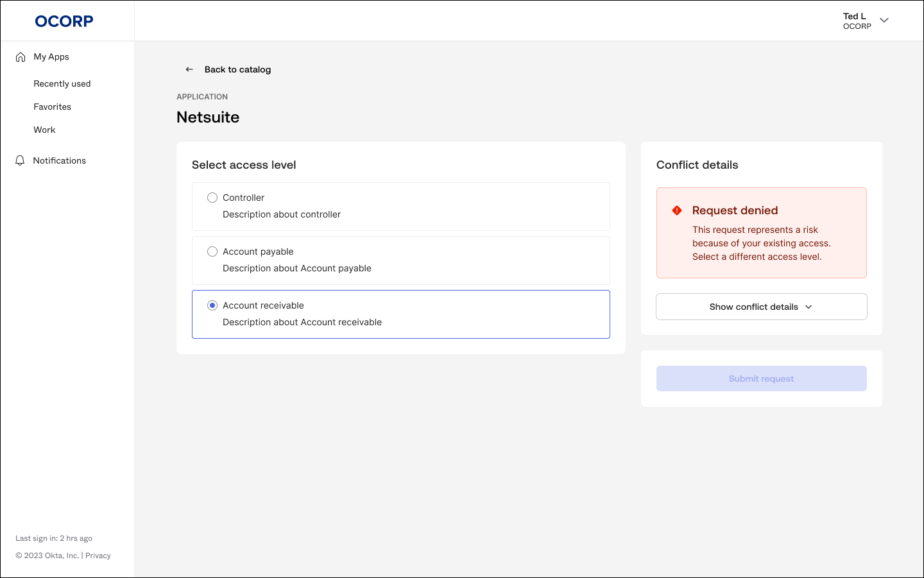Image resolution: width=924 pixels, height=578 pixels.
Task: Open Recently used in the sidebar
Action: (62, 83)
